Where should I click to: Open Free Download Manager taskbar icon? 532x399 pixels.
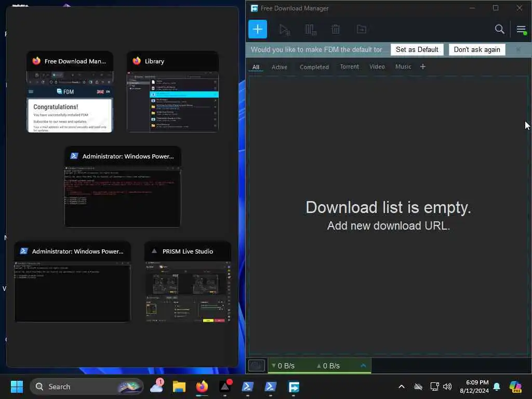tap(294, 387)
